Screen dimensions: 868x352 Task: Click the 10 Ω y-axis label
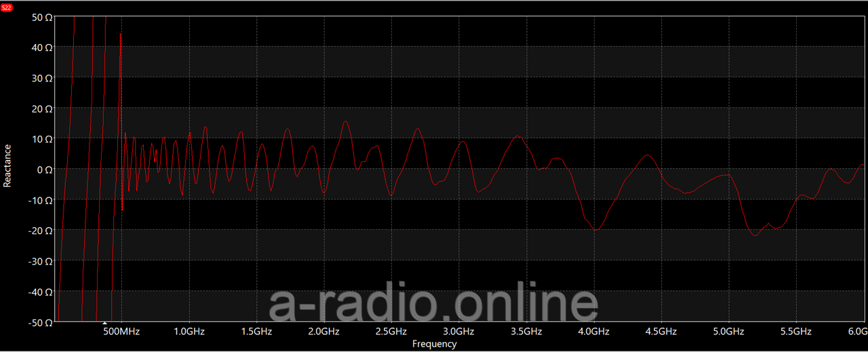coord(42,139)
